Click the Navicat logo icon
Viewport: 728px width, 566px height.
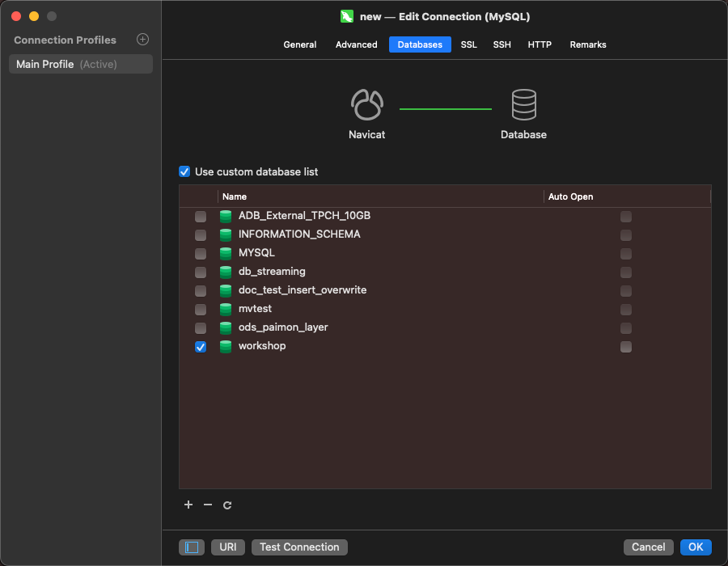366,105
